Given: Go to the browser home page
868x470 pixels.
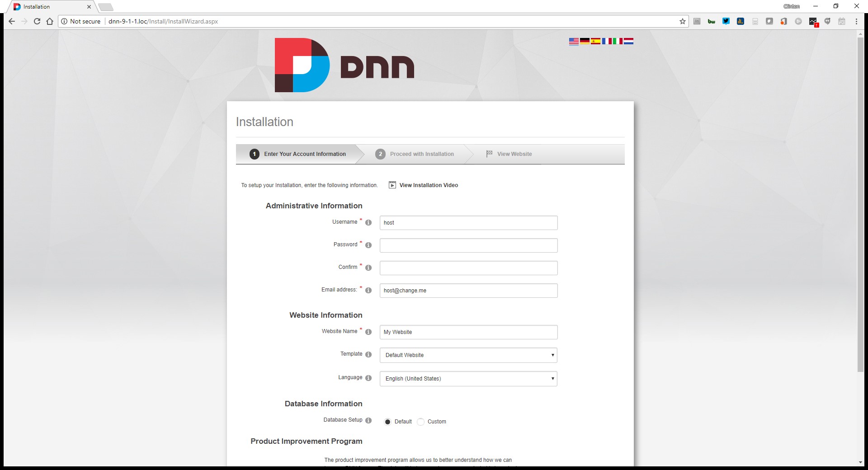Looking at the screenshot, I should [x=50, y=21].
